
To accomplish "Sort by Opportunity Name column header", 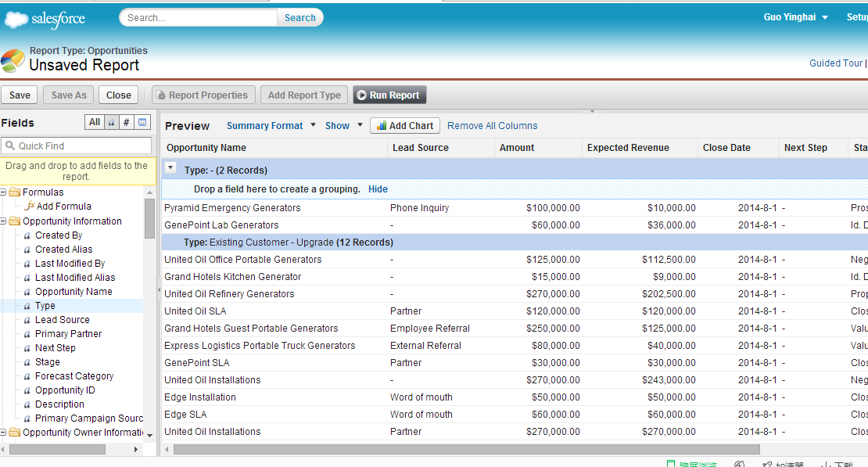I will [274, 148].
